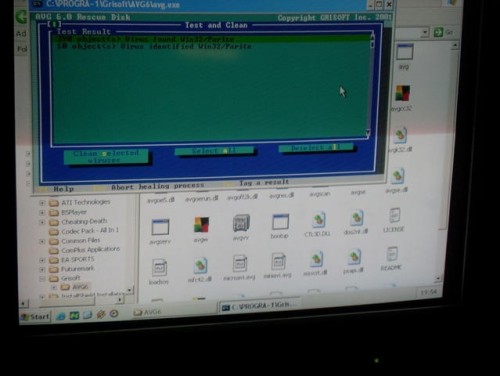Click folder tree vertical scroll-down arrow
Image resolution: width=500 pixels, height=376 pixels.
[129, 290]
